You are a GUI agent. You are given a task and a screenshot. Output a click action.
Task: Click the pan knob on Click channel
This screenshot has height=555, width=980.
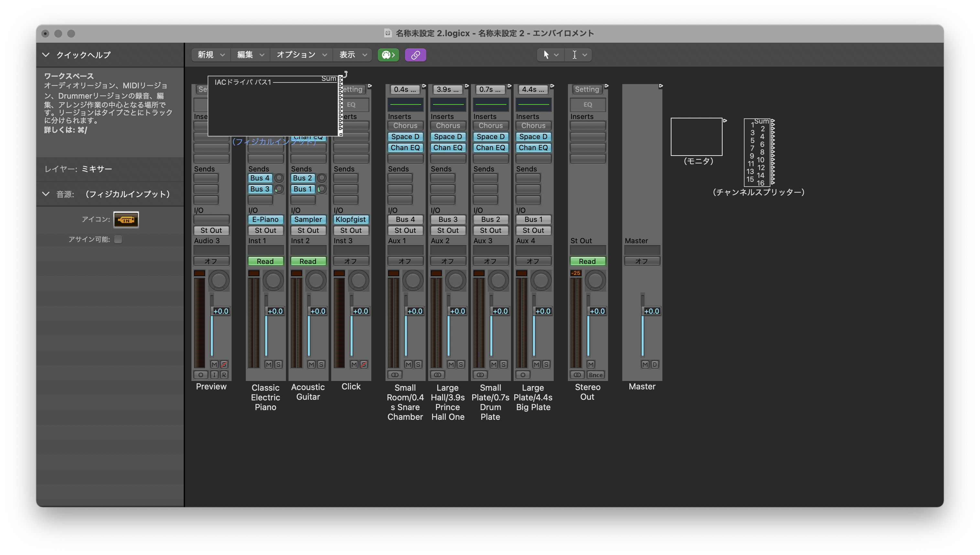pos(358,280)
